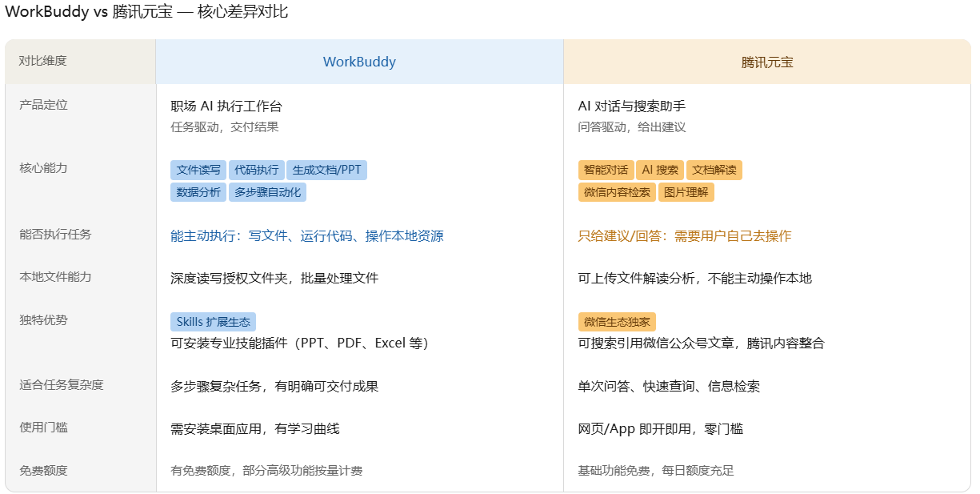Click the 多步骤自动化 tag
The image size is (980, 494).
point(268,192)
